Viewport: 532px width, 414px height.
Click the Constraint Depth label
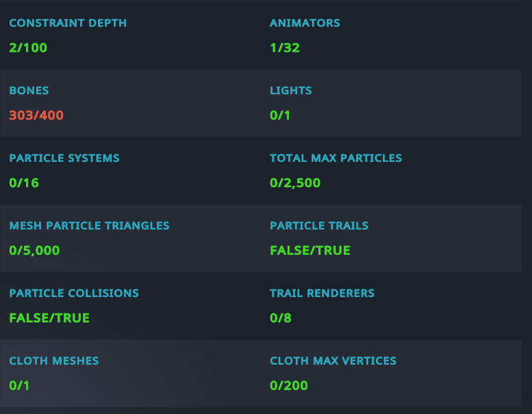pos(68,23)
